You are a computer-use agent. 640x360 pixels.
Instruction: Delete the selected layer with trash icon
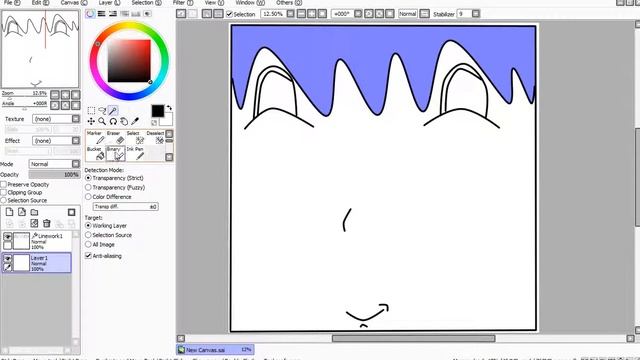pos(47,223)
